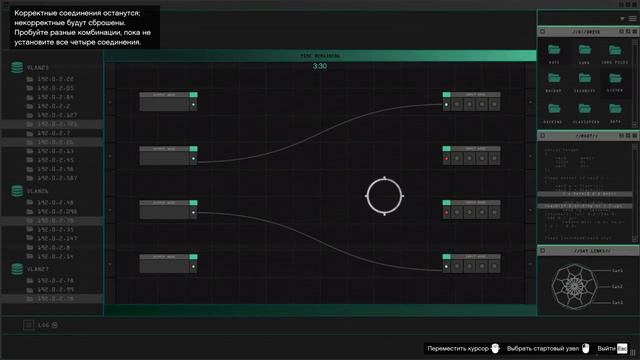Open the HACKING folder
640x360 pixels.
pyautogui.click(x=554, y=113)
